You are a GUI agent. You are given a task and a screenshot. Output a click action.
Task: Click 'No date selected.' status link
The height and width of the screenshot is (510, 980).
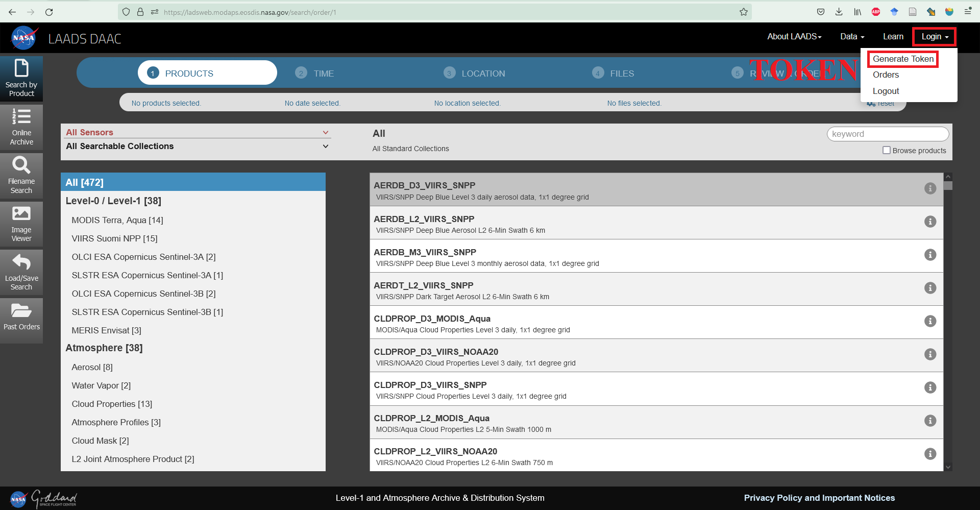312,103
